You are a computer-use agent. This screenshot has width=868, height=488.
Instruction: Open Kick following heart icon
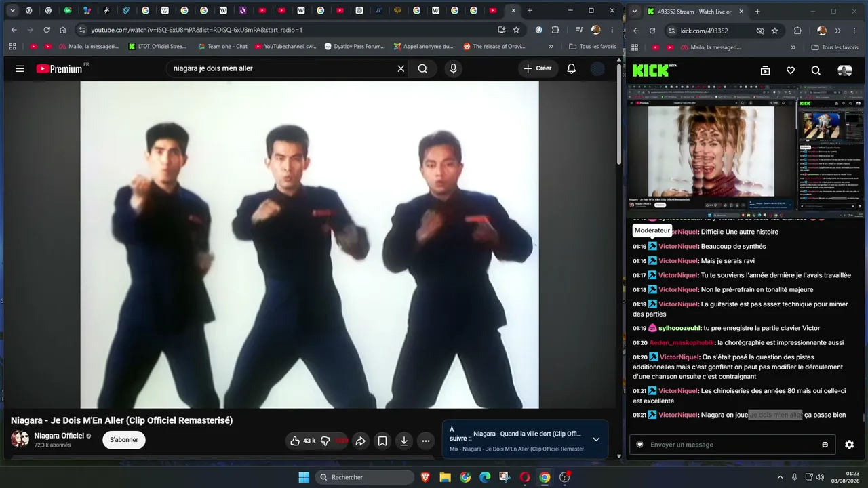pos(790,70)
